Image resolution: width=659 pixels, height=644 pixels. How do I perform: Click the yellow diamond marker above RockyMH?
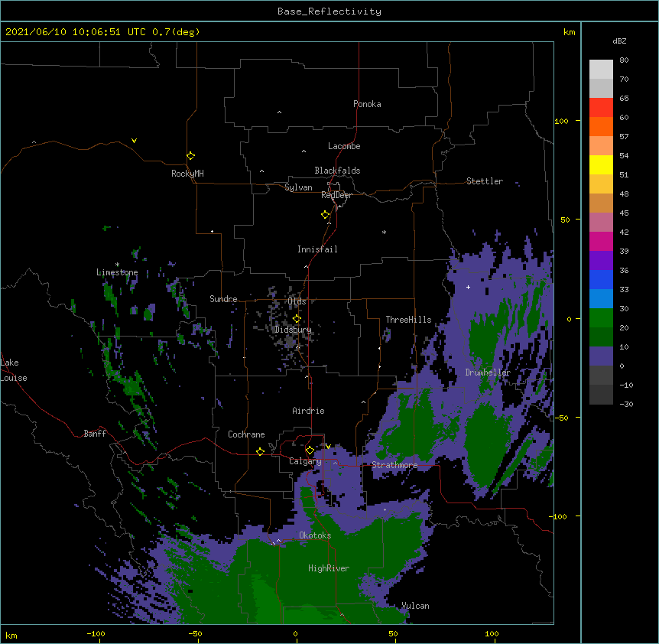click(190, 156)
